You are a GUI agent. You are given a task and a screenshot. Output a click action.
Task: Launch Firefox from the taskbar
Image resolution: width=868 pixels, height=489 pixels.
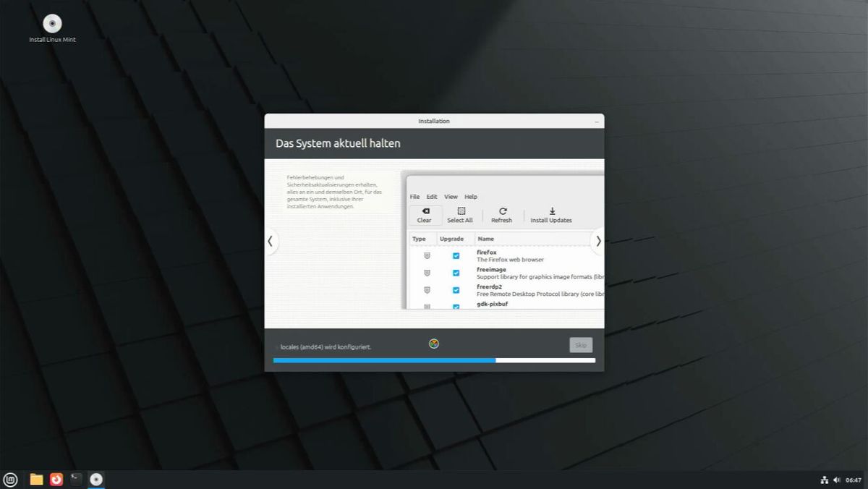(x=56, y=479)
